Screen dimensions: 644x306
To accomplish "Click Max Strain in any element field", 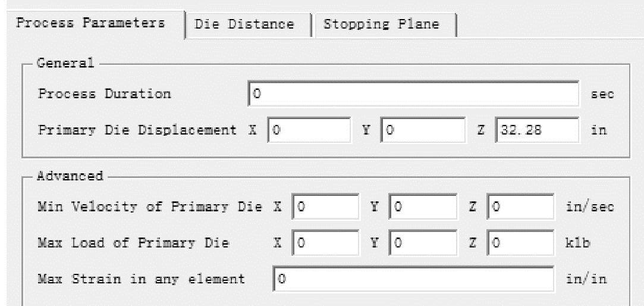I will [414, 278].
